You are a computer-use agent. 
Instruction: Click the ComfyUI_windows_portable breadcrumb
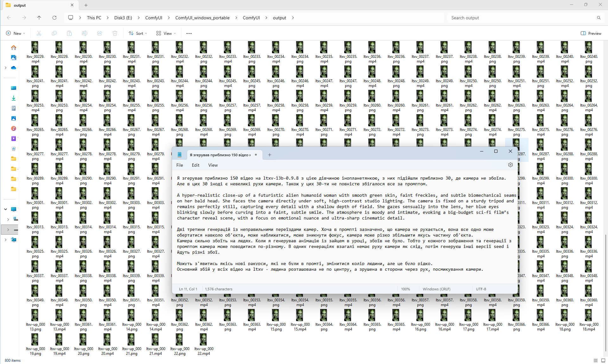[202, 18]
